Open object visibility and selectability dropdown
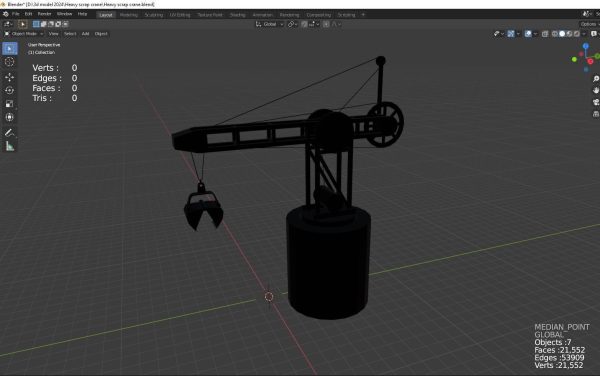 click(499, 34)
